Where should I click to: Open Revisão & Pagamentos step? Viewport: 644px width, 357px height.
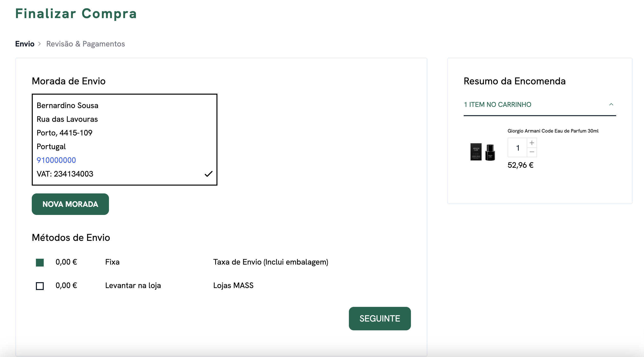click(x=86, y=44)
